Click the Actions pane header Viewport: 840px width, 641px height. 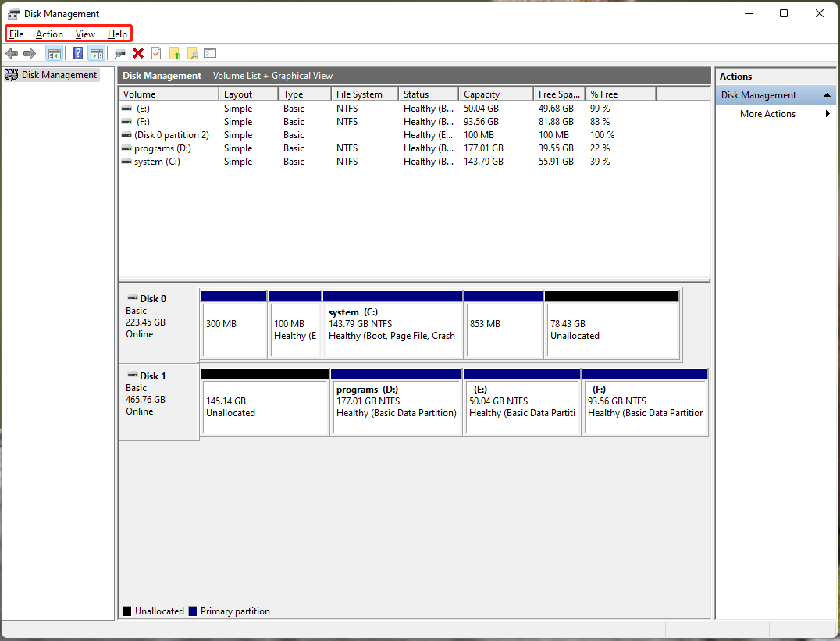pos(775,76)
